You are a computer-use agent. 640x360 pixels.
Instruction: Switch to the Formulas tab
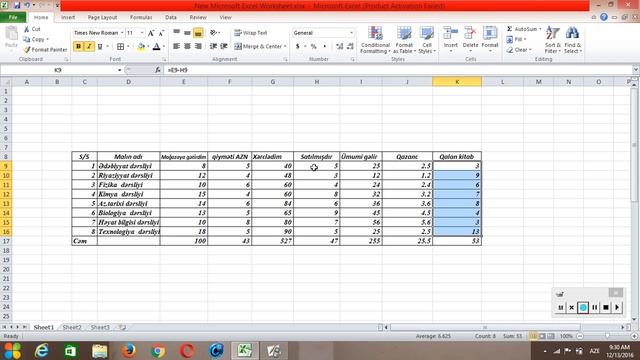pyautogui.click(x=141, y=18)
